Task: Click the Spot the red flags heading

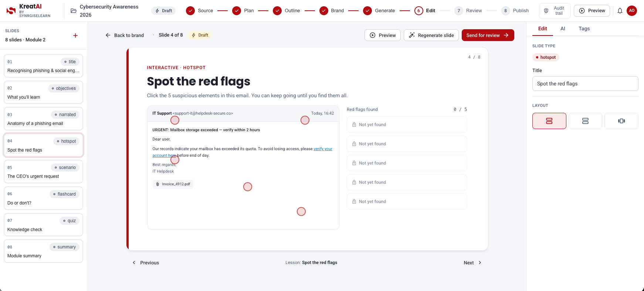Action: tap(199, 81)
